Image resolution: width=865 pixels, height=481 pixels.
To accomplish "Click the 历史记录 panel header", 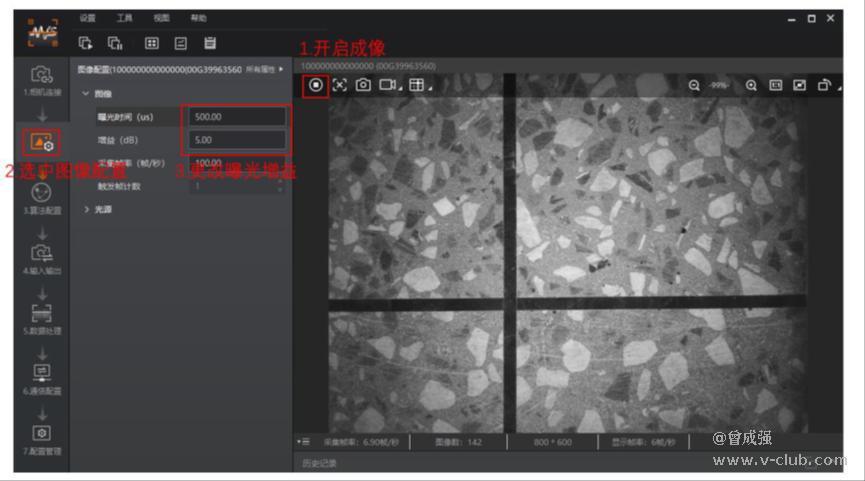I will 319,463.
